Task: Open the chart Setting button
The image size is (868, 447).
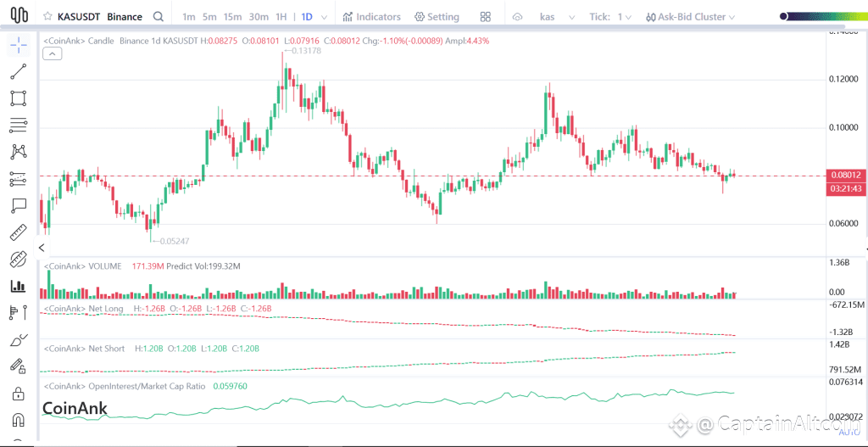Action: pos(437,17)
